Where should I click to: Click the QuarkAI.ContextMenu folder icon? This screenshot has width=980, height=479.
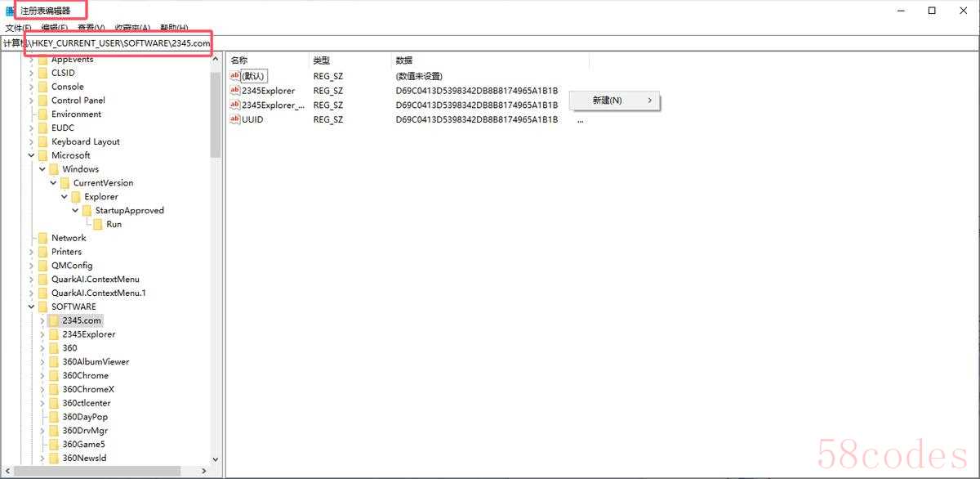42,279
